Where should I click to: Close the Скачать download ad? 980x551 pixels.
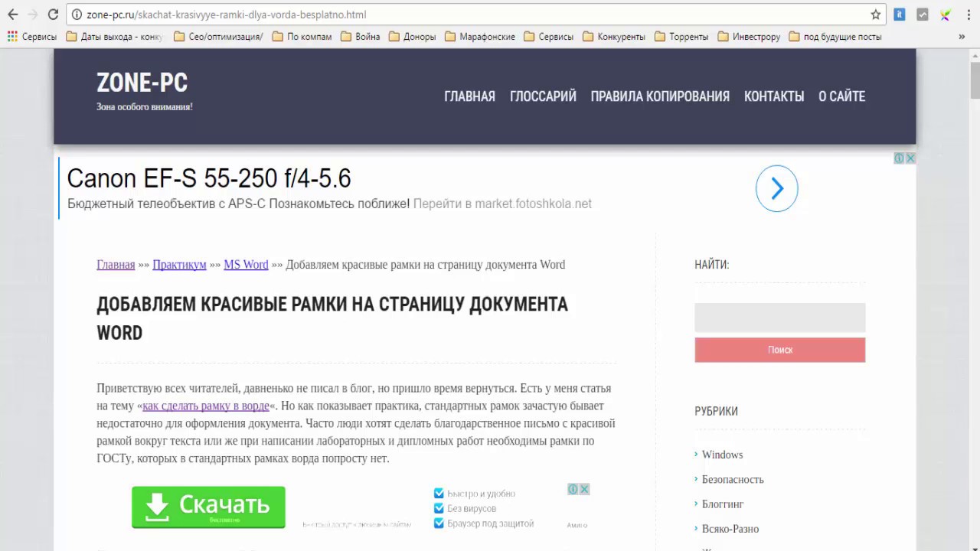pyautogui.click(x=584, y=489)
